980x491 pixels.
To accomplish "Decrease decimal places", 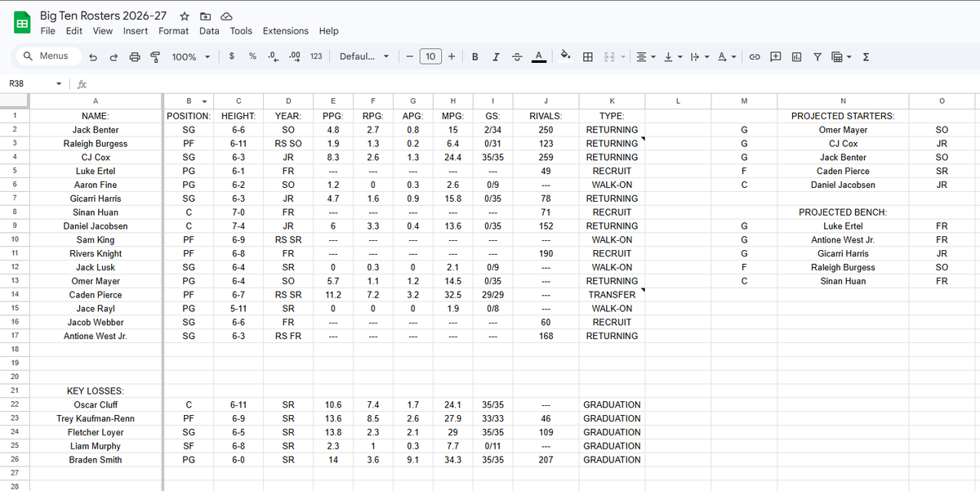I will pos(273,57).
